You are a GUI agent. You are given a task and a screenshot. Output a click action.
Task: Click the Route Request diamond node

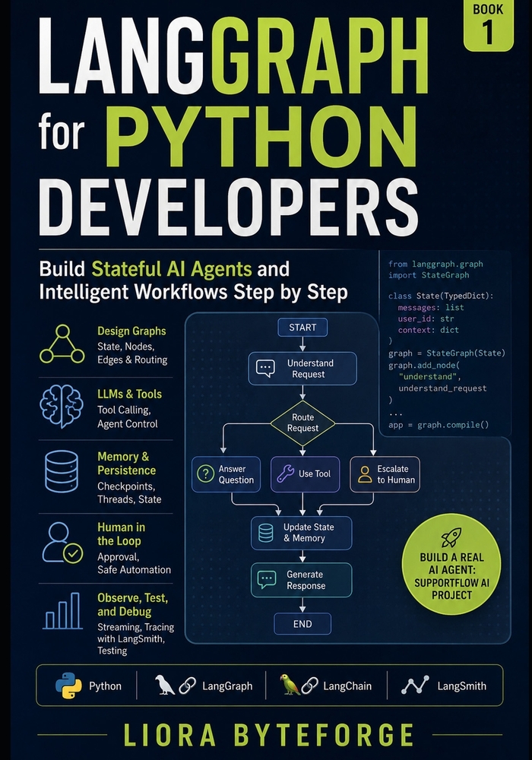click(x=302, y=423)
